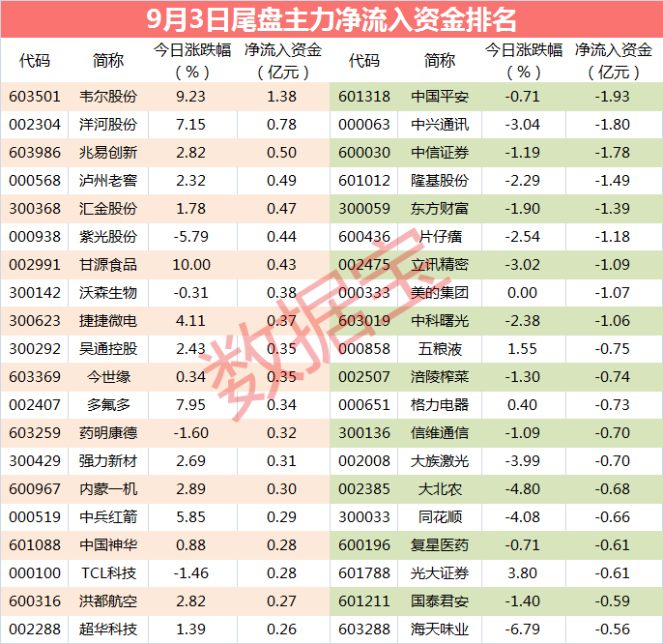Image resolution: width=663 pixels, height=644 pixels.
Task: Click code 000858
Action: (x=364, y=349)
